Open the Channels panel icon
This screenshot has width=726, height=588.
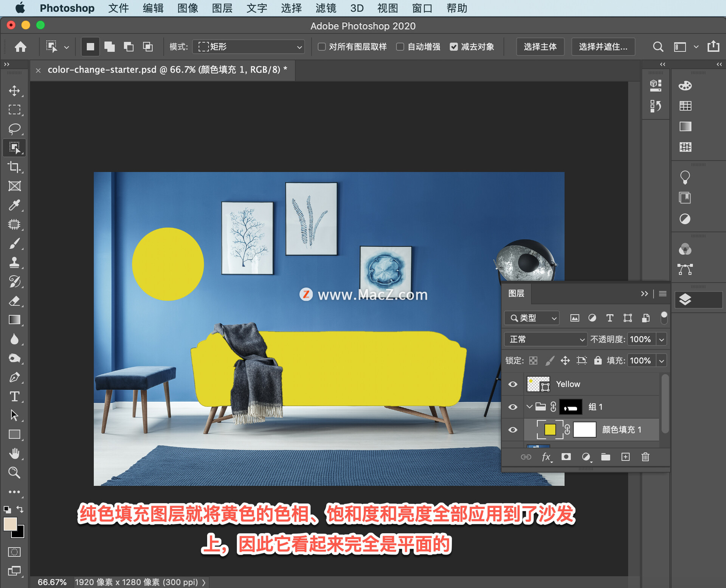685,249
